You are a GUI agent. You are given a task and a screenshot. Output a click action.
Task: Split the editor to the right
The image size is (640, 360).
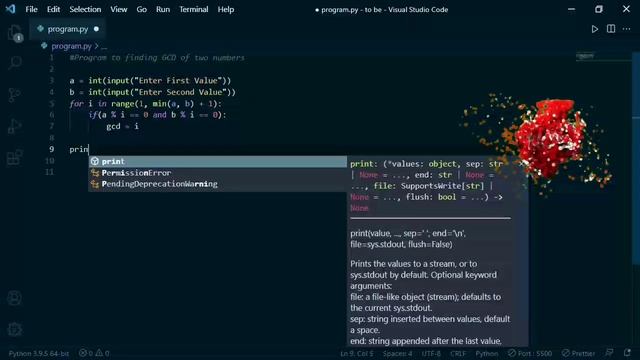point(611,29)
